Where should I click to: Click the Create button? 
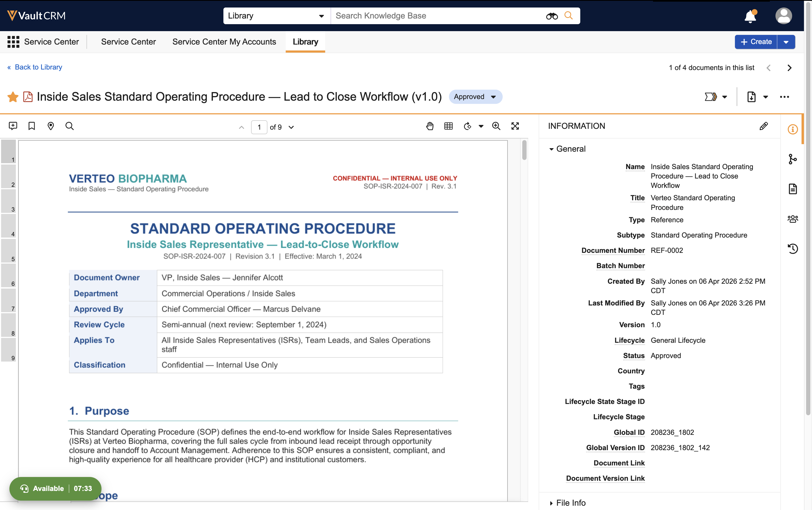click(x=756, y=42)
